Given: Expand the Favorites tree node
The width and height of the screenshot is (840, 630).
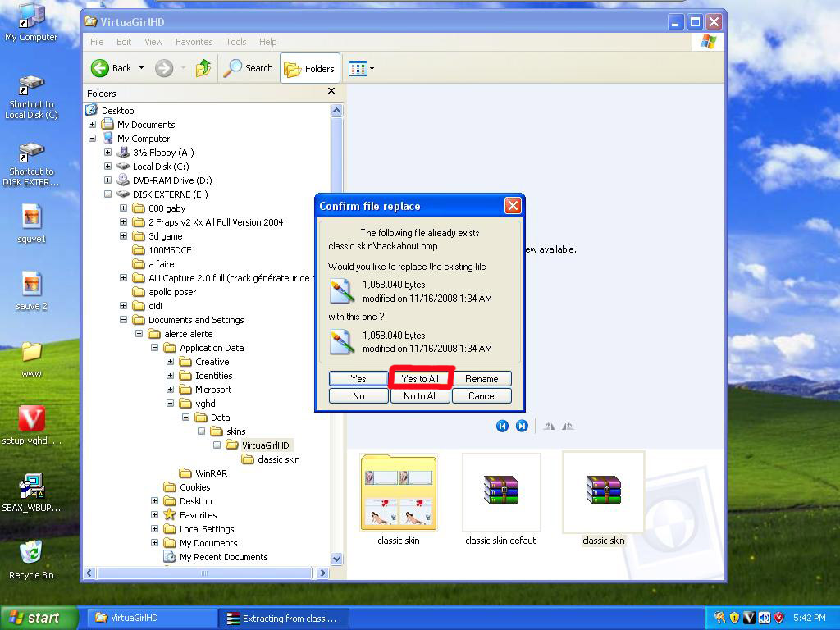Looking at the screenshot, I should [x=154, y=514].
